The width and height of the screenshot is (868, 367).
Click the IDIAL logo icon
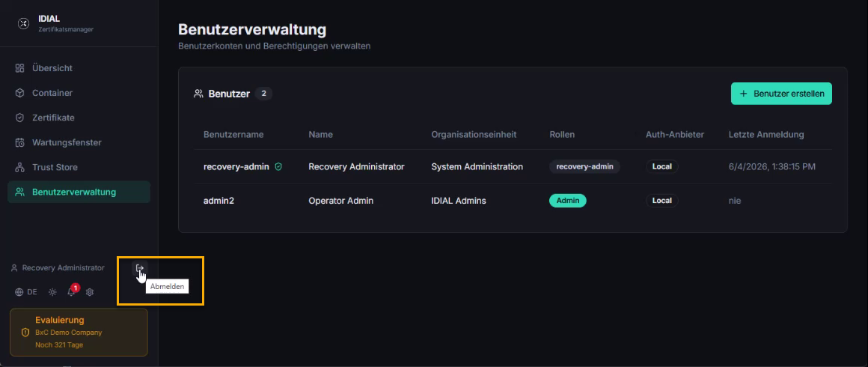[24, 23]
